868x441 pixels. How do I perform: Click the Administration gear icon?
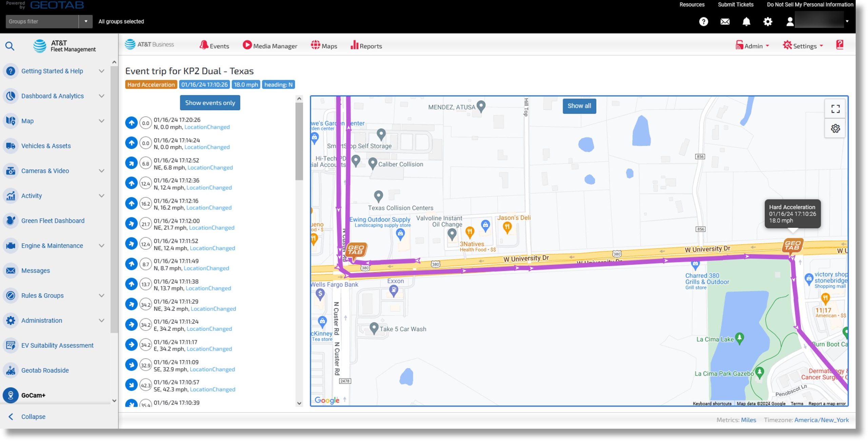(x=11, y=320)
